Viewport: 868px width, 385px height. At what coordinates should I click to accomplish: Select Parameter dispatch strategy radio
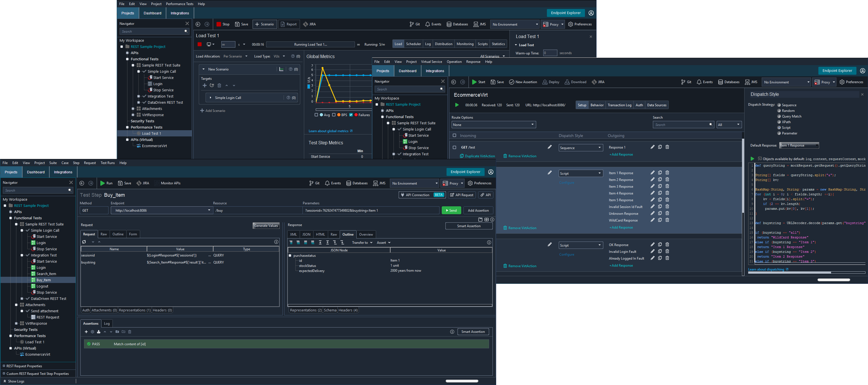point(779,133)
